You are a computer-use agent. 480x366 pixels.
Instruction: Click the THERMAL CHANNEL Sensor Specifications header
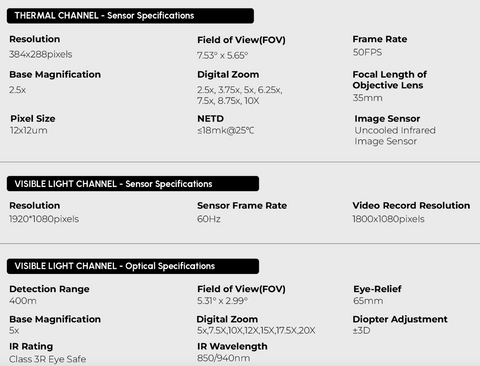pos(130,16)
